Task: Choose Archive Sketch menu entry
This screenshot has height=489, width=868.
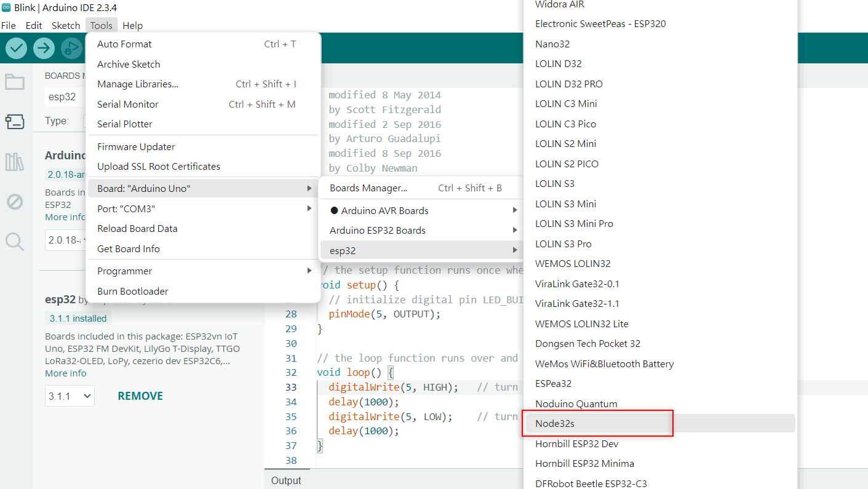Action: point(204,64)
